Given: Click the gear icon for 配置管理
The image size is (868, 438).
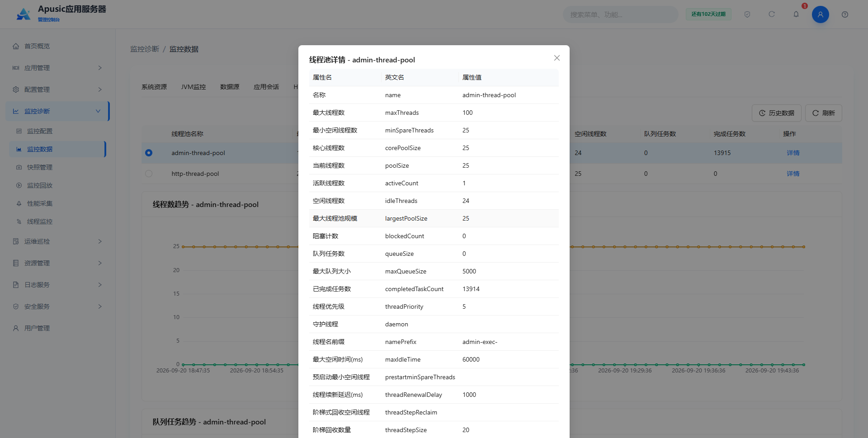Looking at the screenshot, I should pos(16,89).
